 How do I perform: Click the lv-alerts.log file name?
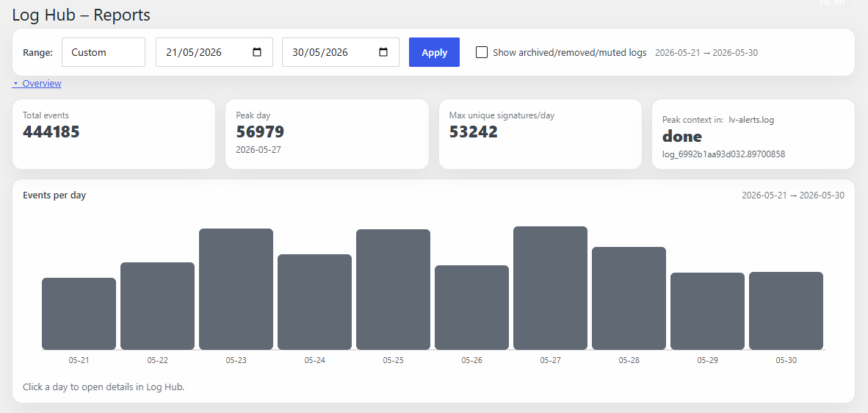[x=751, y=120]
